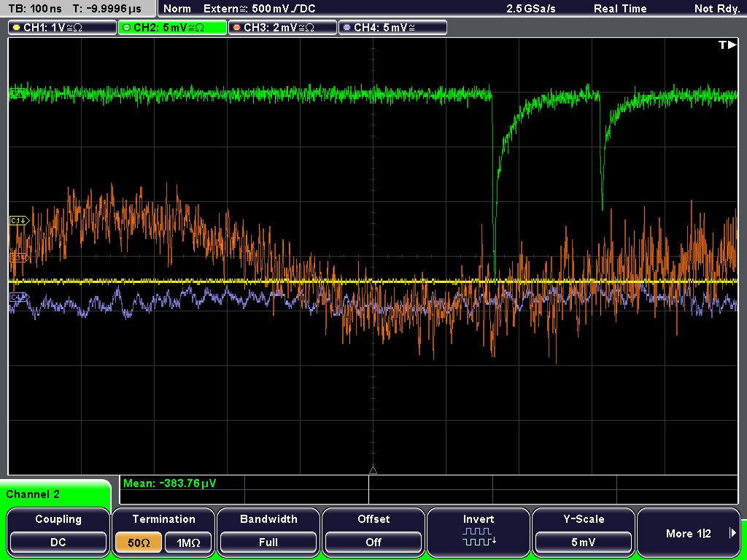Screen dimensions: 747x560
Task: Open the Coupling DC setting
Action: 58,542
